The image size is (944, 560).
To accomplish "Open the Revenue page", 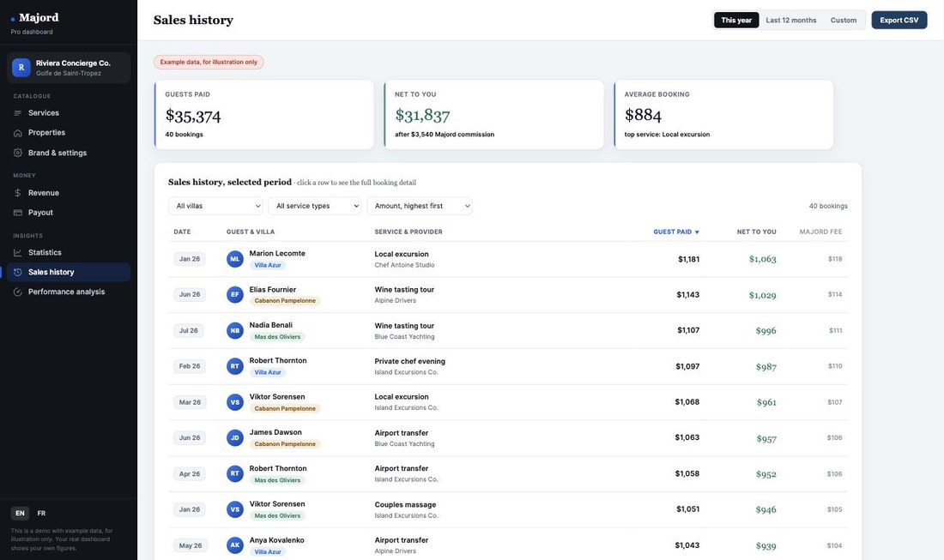I will click(69, 193).
